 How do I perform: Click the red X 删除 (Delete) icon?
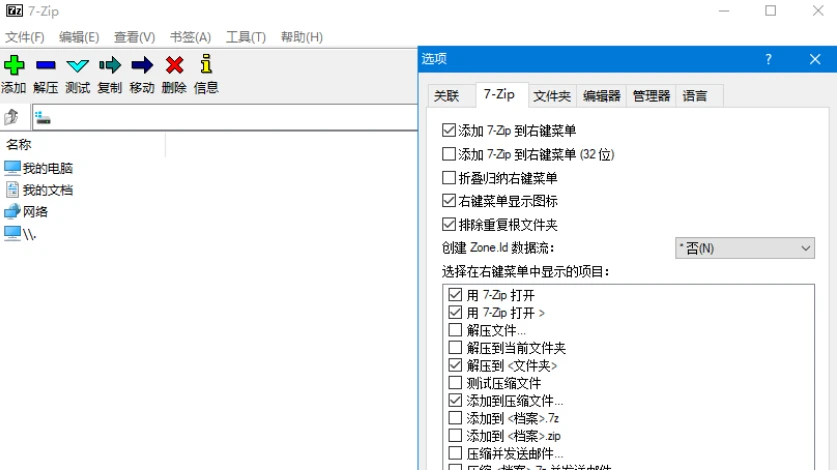tap(174, 66)
